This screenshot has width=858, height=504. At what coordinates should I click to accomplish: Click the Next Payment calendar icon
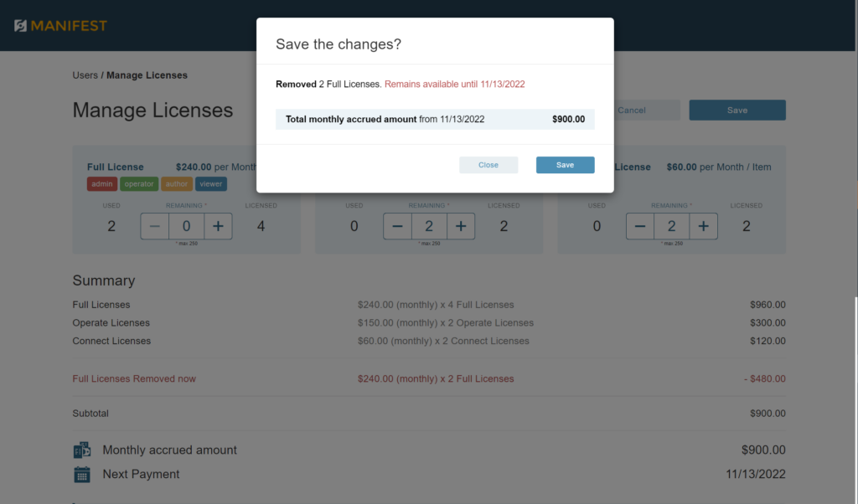82,474
